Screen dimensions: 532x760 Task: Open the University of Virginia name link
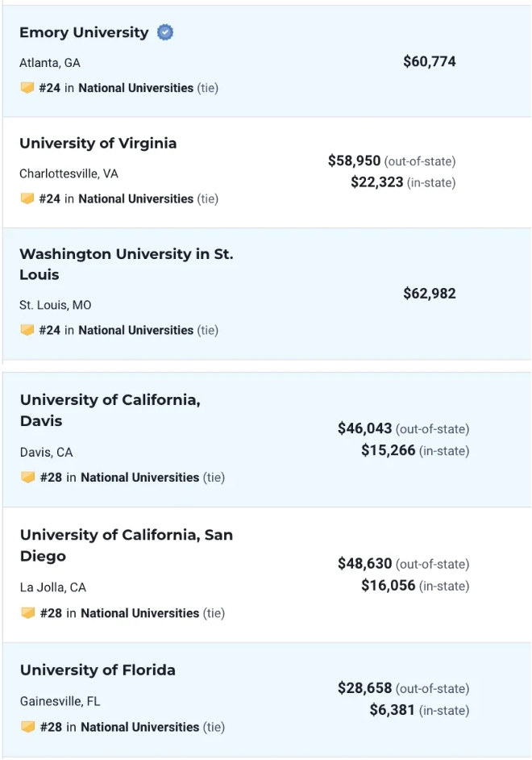click(x=98, y=144)
